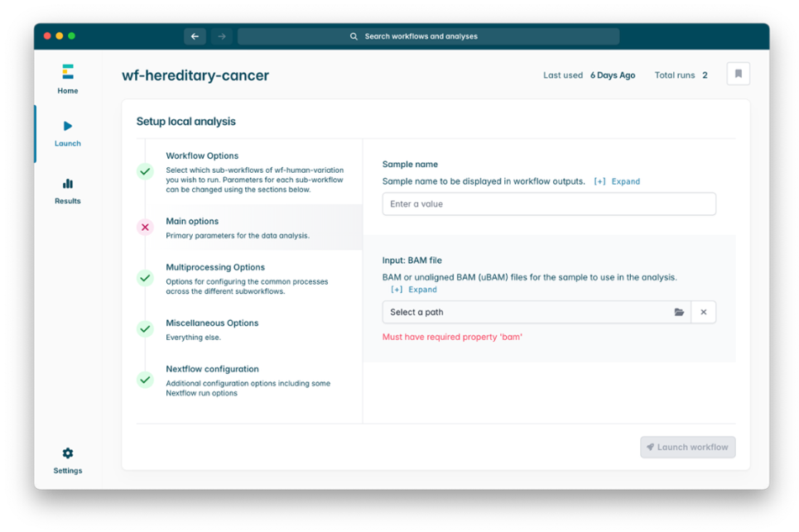This screenshot has height=532, width=799.
Task: Click the Launch sidebar label
Action: point(68,144)
